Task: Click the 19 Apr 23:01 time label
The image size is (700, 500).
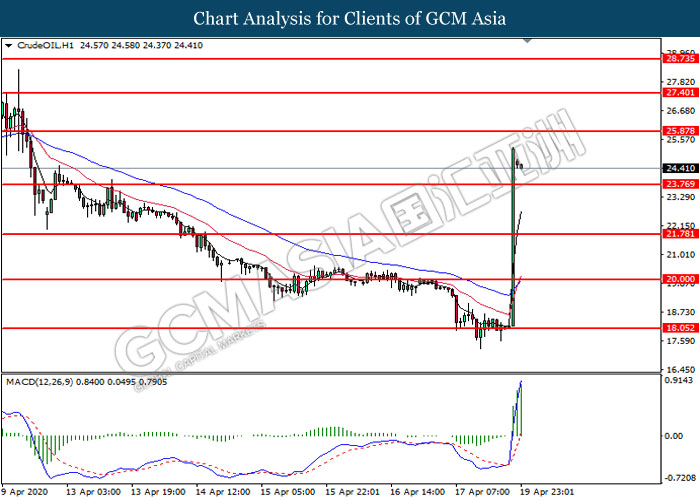Action: pos(546,492)
